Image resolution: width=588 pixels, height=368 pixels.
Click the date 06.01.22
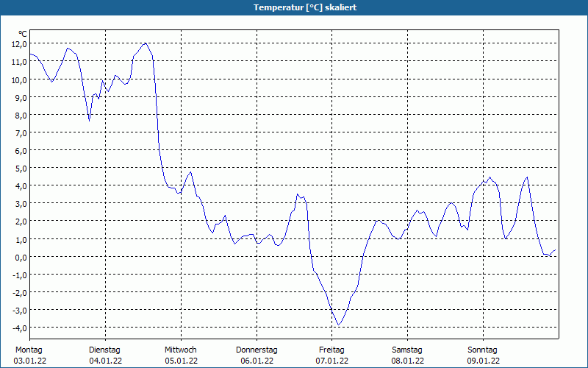pyautogui.click(x=257, y=361)
